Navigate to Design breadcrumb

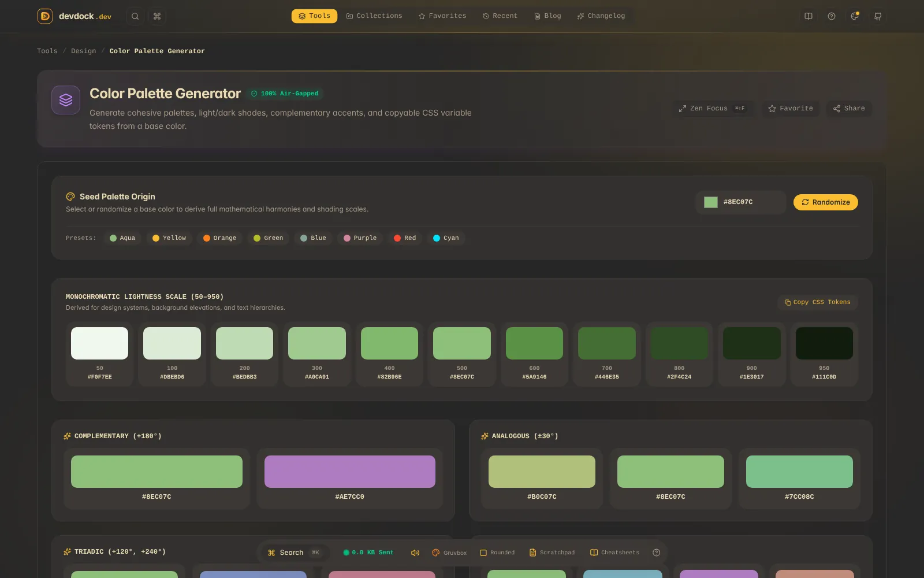[x=84, y=51]
